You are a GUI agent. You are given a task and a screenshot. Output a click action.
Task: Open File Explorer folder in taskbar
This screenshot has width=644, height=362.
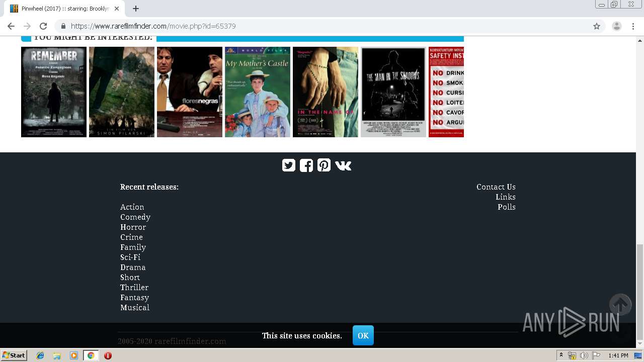(x=57, y=355)
